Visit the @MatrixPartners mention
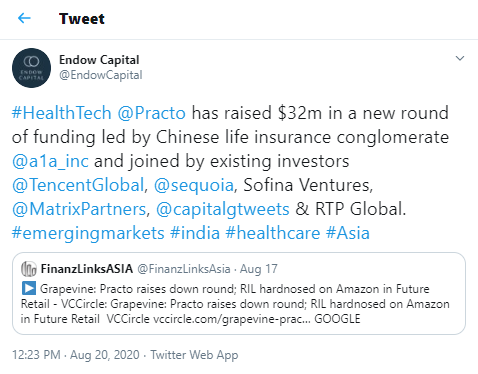 click(79, 209)
